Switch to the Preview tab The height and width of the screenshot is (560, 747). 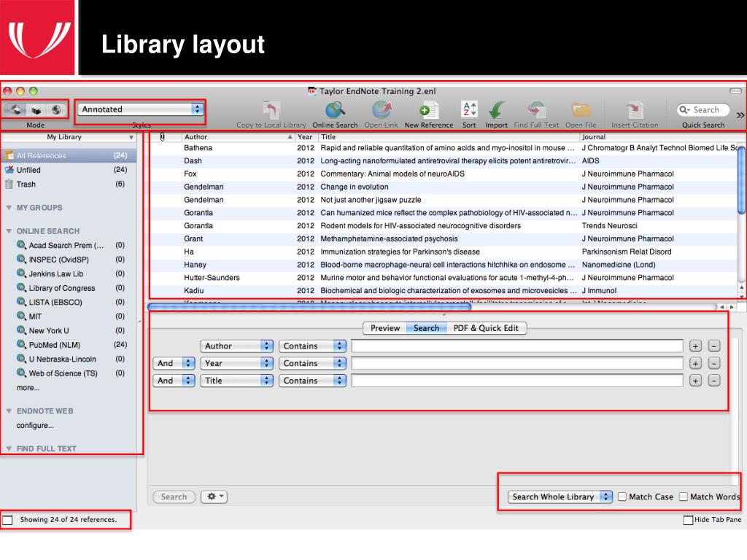coord(384,328)
